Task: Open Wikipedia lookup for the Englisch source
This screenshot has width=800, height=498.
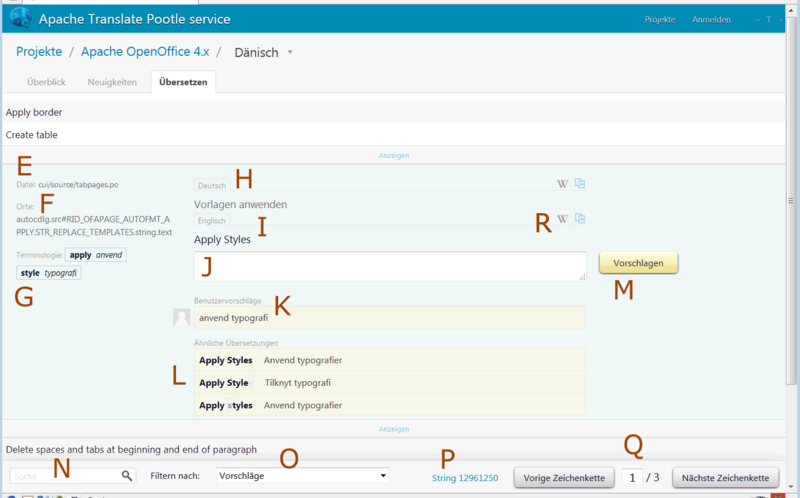Action: (x=562, y=219)
